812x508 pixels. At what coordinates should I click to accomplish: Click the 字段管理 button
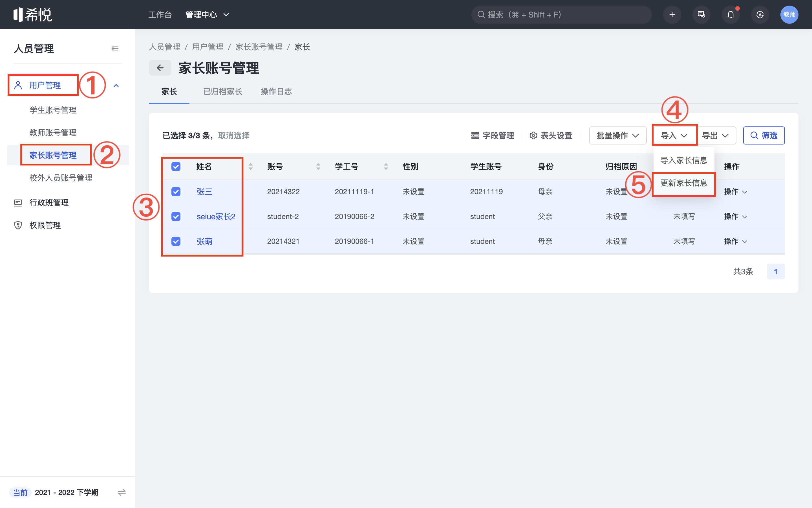click(493, 135)
